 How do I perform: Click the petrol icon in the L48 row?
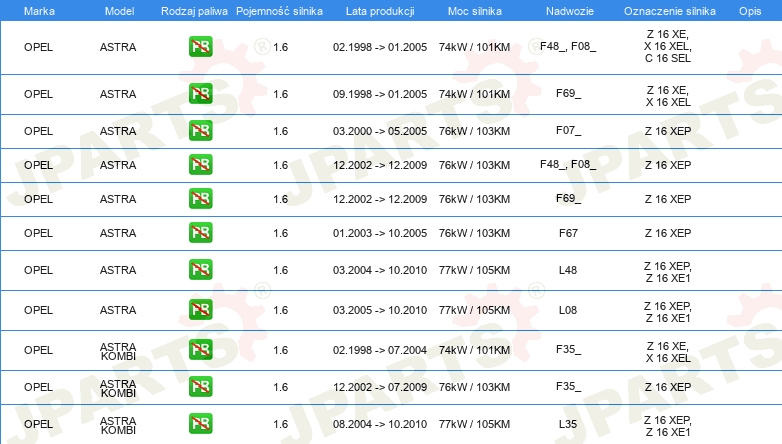tap(200, 269)
